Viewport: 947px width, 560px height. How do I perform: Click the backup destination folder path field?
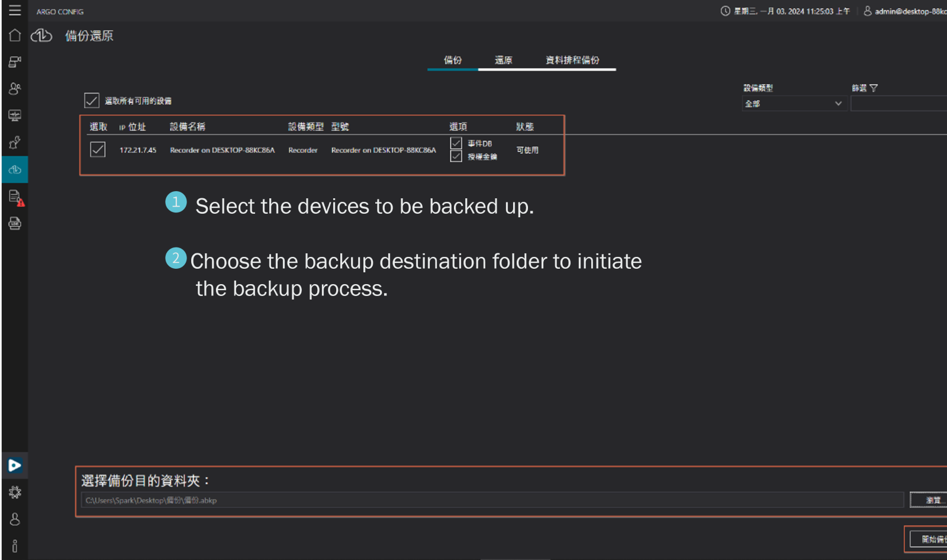click(491, 500)
